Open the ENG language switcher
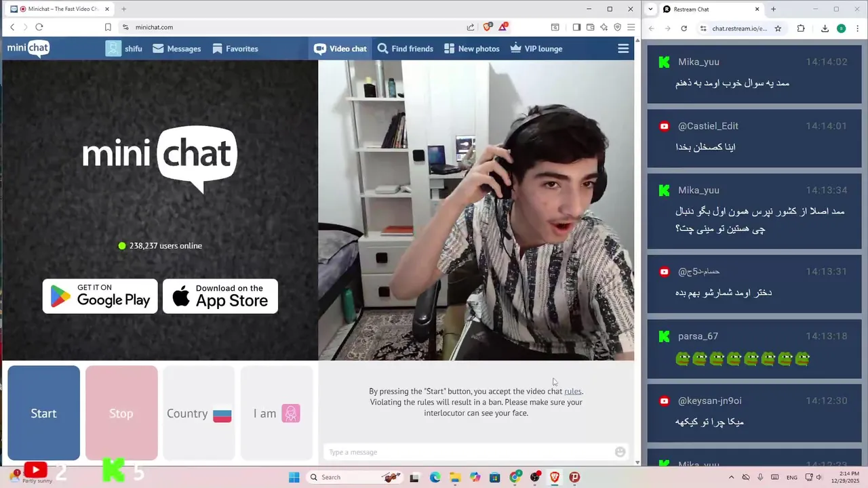 click(791, 477)
